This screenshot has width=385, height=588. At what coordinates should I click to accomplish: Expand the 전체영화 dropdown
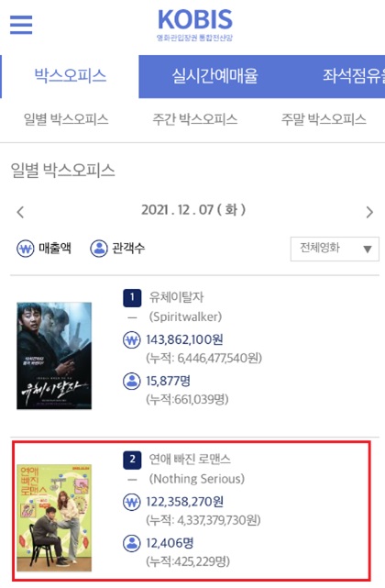tap(335, 249)
